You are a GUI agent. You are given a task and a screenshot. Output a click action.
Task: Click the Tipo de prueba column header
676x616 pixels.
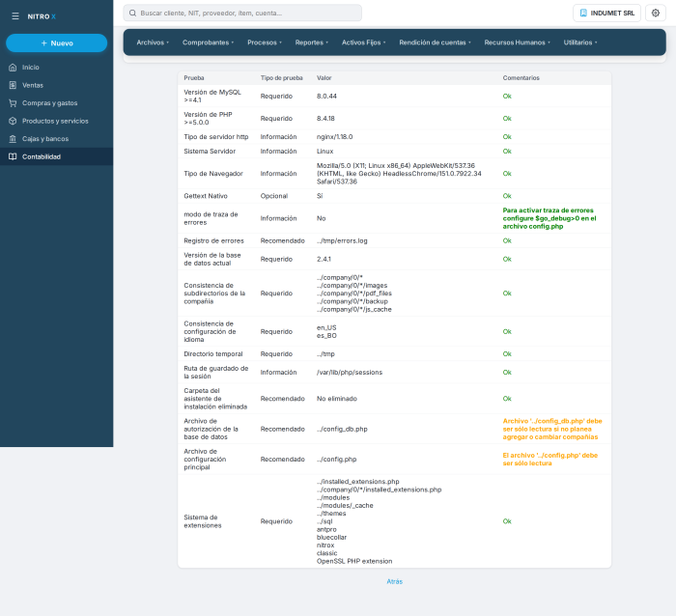tap(282, 78)
